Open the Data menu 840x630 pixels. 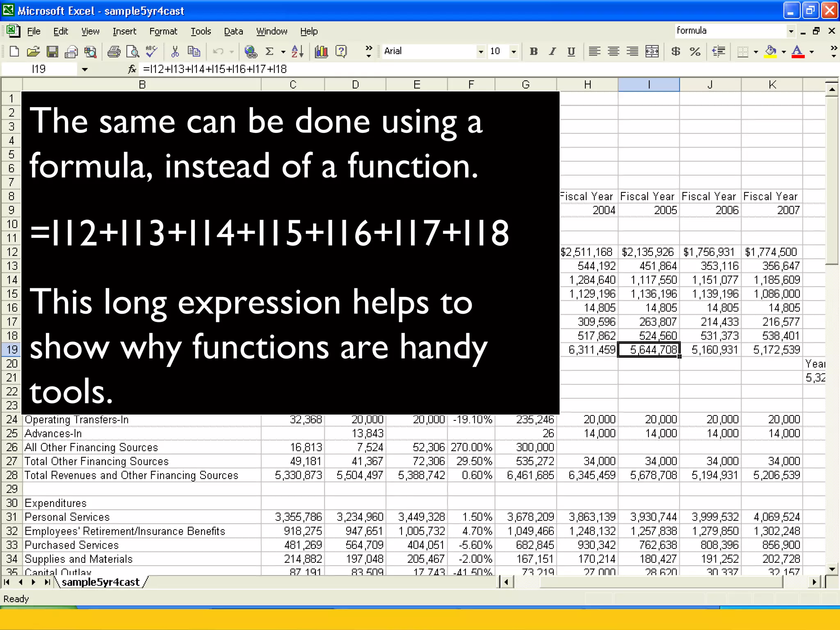(233, 31)
